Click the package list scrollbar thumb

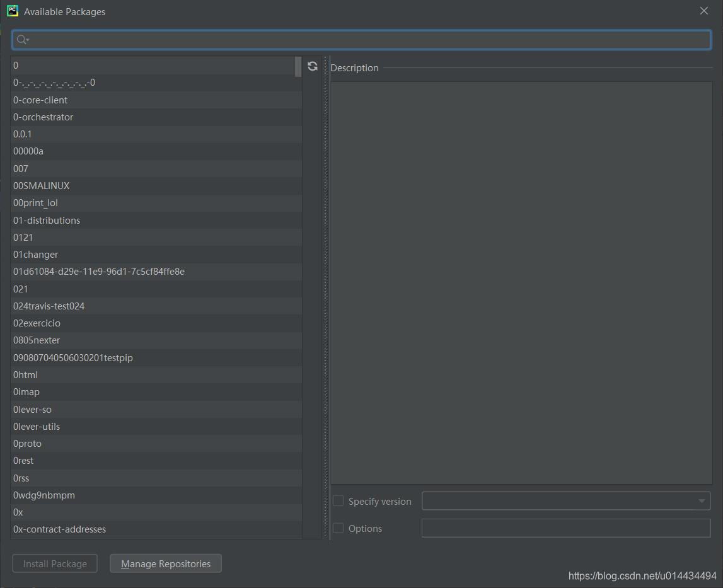298,67
